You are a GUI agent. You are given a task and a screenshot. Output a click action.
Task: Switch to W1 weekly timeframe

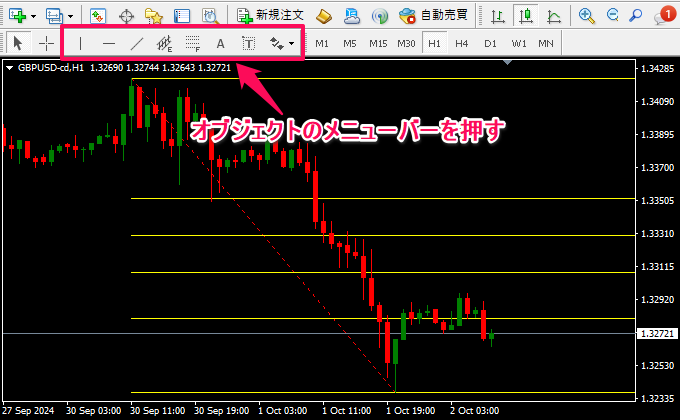(519, 43)
